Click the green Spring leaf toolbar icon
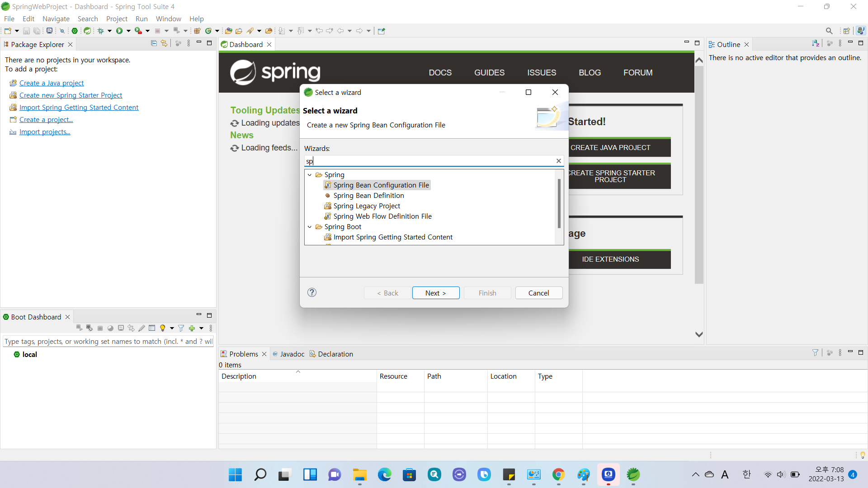Screen dimensions: 868x488 click(87, 31)
